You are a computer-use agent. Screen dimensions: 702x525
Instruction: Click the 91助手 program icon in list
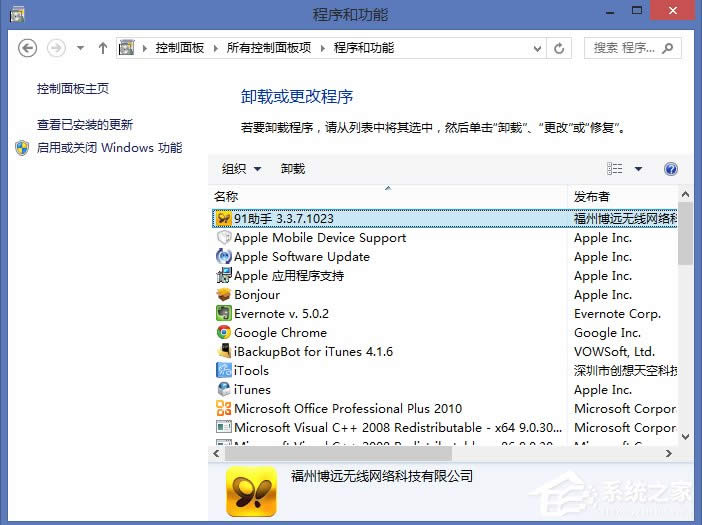(x=223, y=218)
